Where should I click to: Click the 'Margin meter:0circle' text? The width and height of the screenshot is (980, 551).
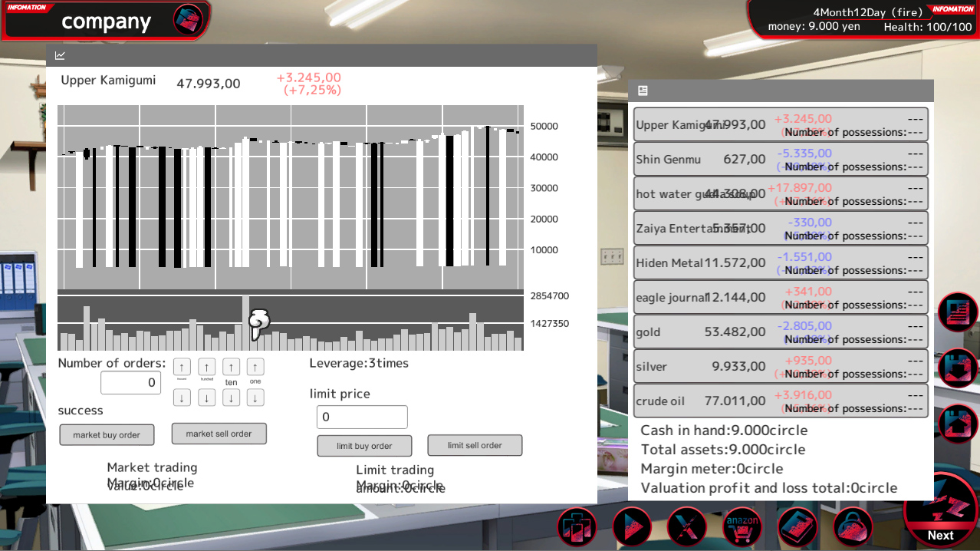[x=712, y=468]
